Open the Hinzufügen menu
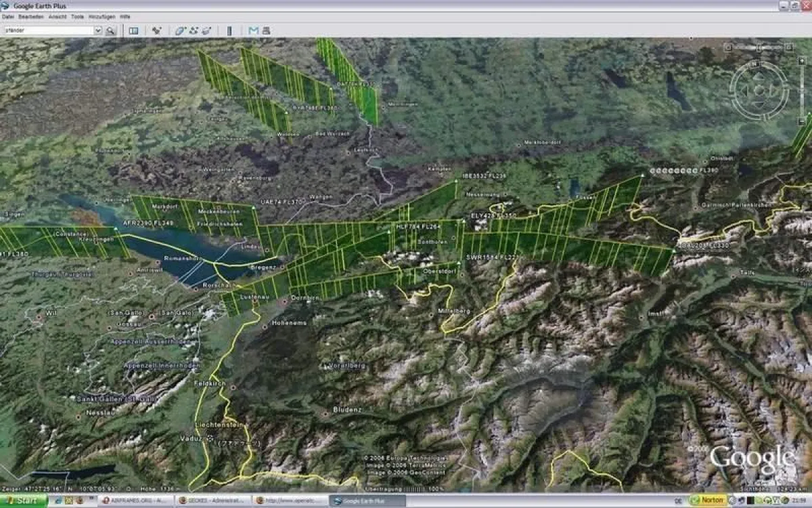Image resolution: width=812 pixels, height=508 pixels. [103, 16]
